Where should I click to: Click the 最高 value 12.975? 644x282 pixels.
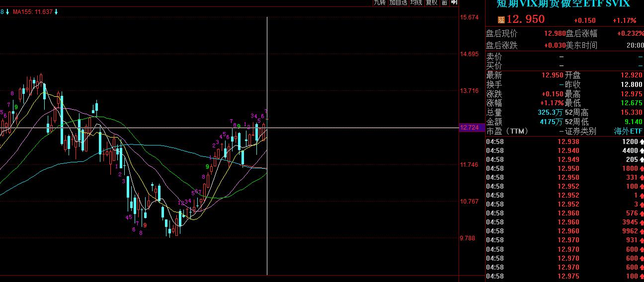632,94
